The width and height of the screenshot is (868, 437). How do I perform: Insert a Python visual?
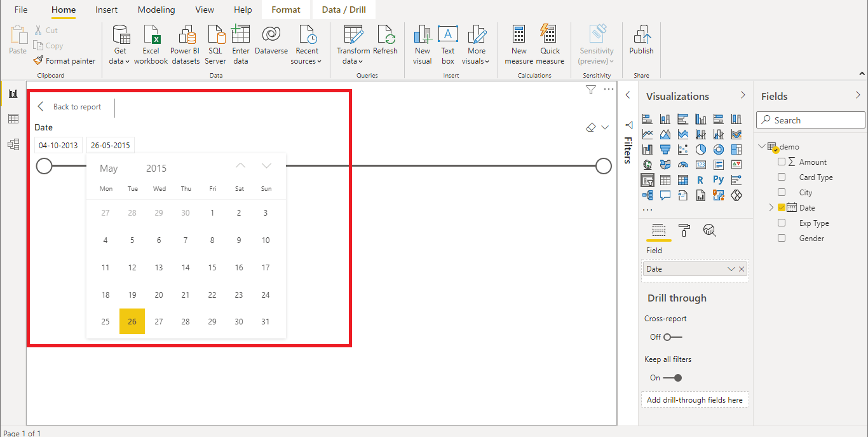pyautogui.click(x=718, y=180)
